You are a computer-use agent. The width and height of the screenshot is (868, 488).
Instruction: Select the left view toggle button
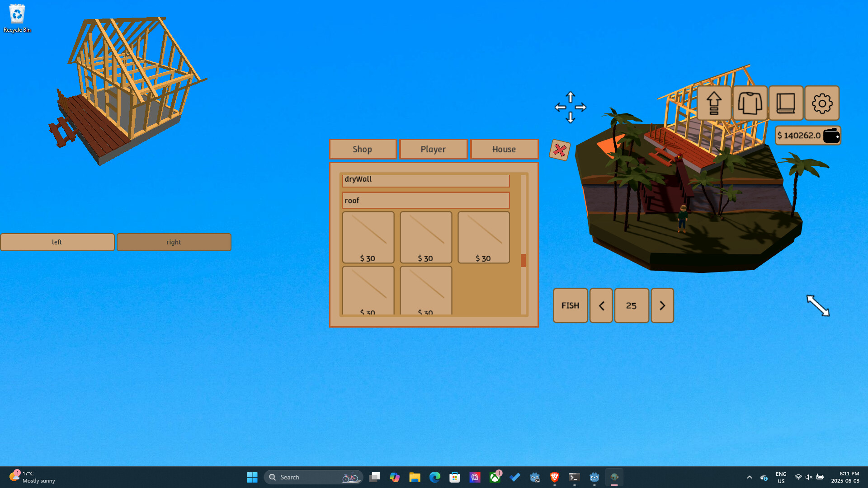pos(57,242)
